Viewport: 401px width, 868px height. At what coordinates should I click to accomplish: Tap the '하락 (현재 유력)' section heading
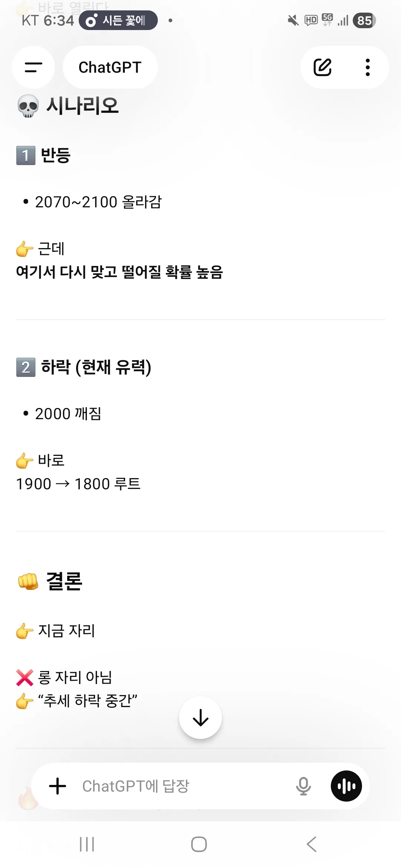[96, 367]
